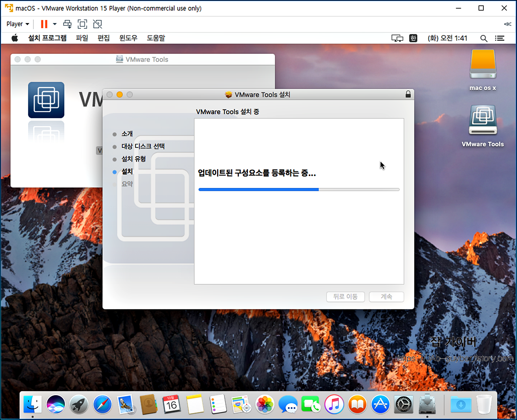The height and width of the screenshot is (420, 517).
Task: Open Launchpad from the Dock
Action: [x=79, y=404]
